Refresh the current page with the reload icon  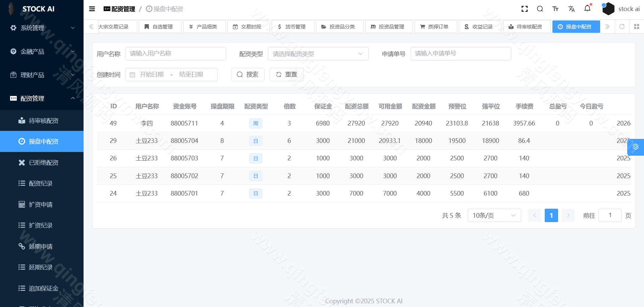(x=622, y=27)
